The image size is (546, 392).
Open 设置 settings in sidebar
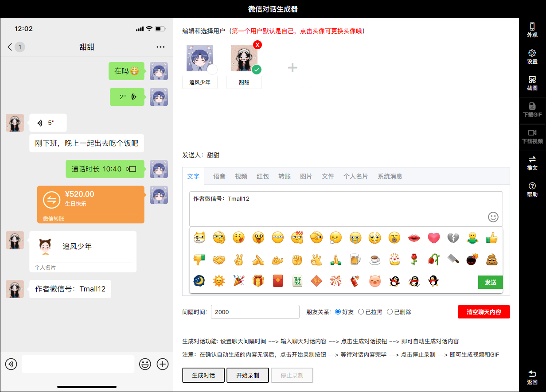(532, 56)
